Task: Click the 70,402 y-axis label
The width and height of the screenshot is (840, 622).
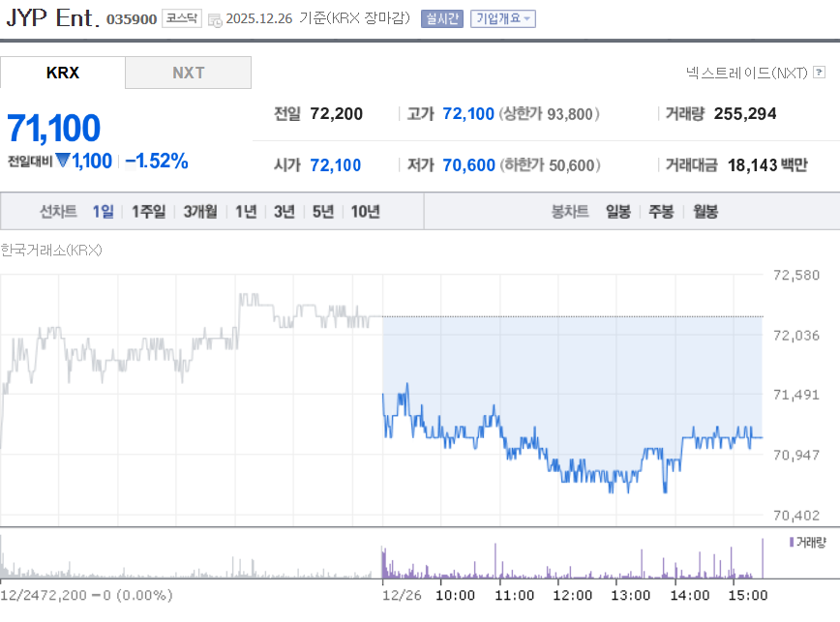Action: coord(796,516)
